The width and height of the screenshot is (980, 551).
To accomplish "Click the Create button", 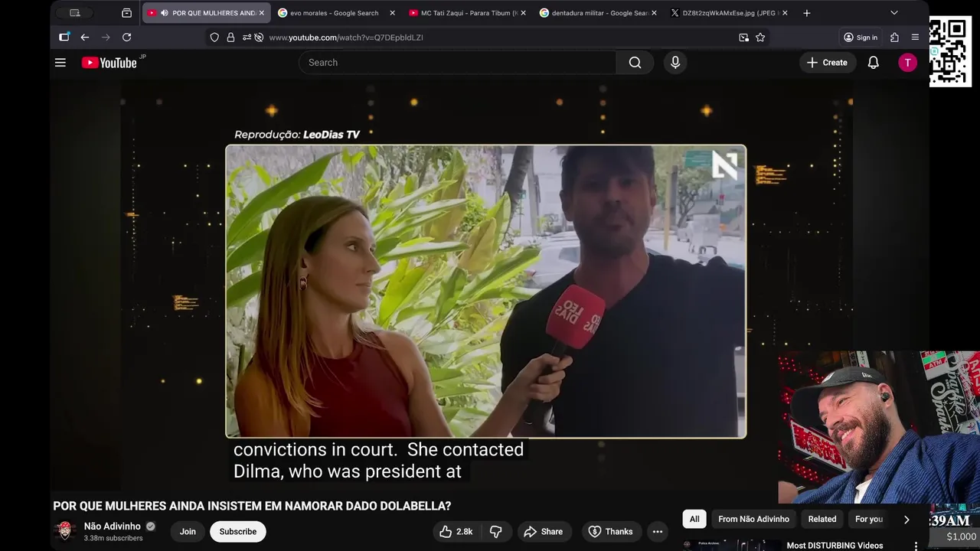I will 827,63.
